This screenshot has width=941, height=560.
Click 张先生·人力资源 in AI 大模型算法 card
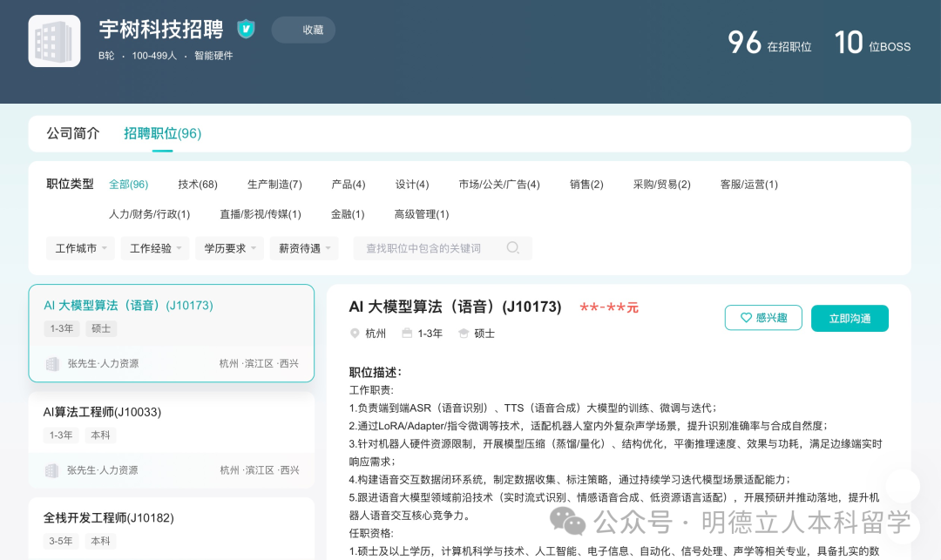[x=103, y=363]
